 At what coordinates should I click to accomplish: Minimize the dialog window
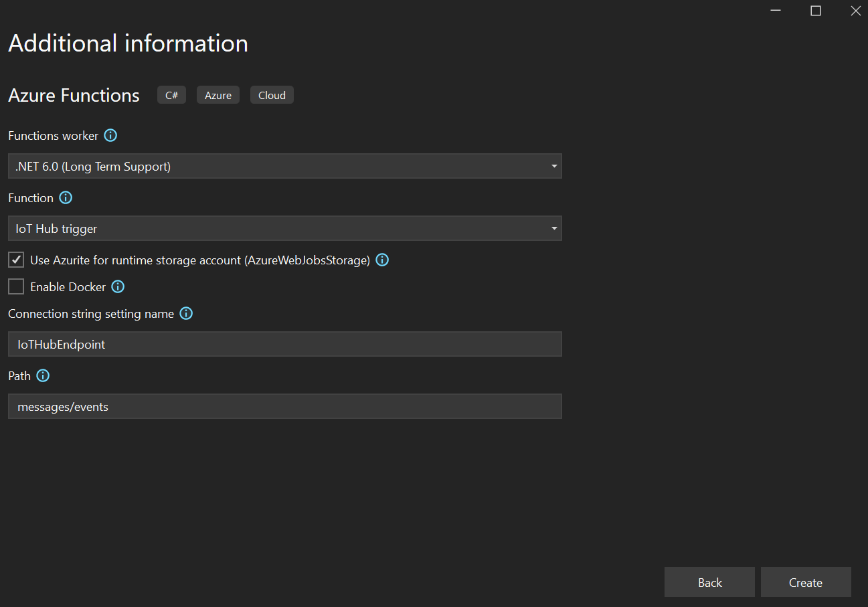click(776, 10)
